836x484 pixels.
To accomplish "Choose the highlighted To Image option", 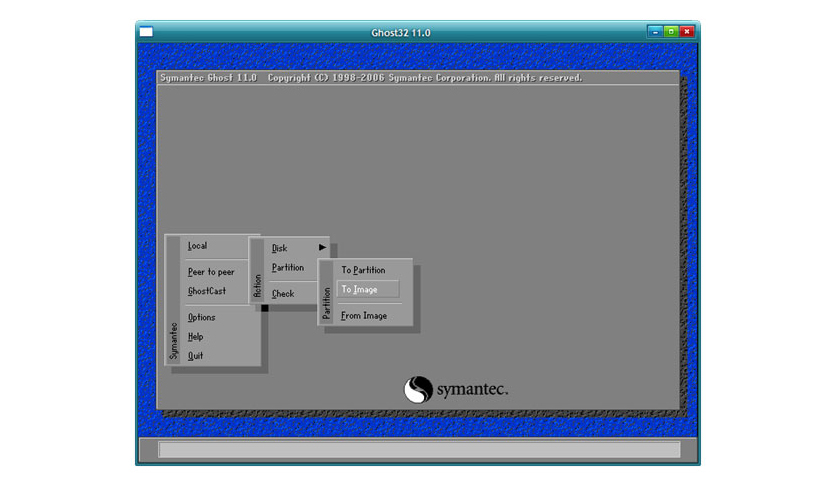I will 368,289.
